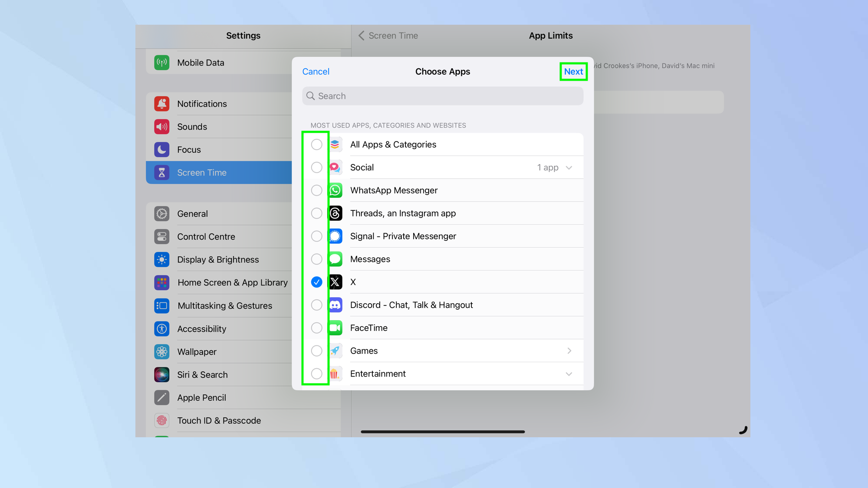Open Apple Pencil settings

[x=243, y=398]
